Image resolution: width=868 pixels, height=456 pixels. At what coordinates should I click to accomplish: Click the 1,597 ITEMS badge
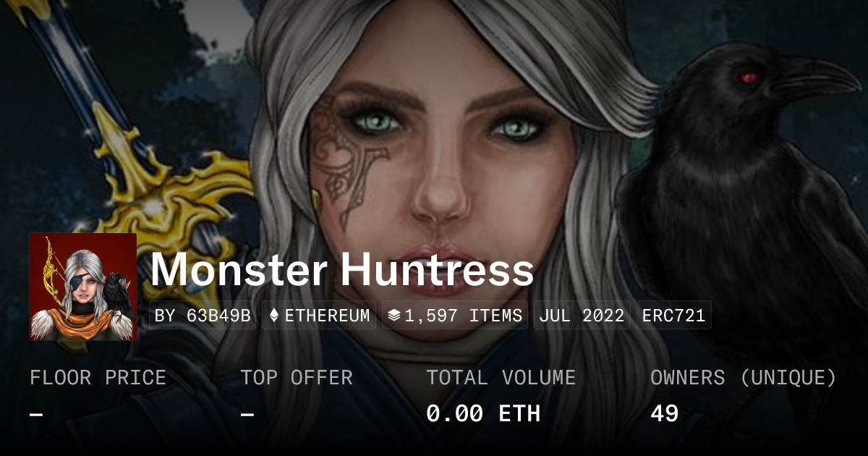coord(455,316)
